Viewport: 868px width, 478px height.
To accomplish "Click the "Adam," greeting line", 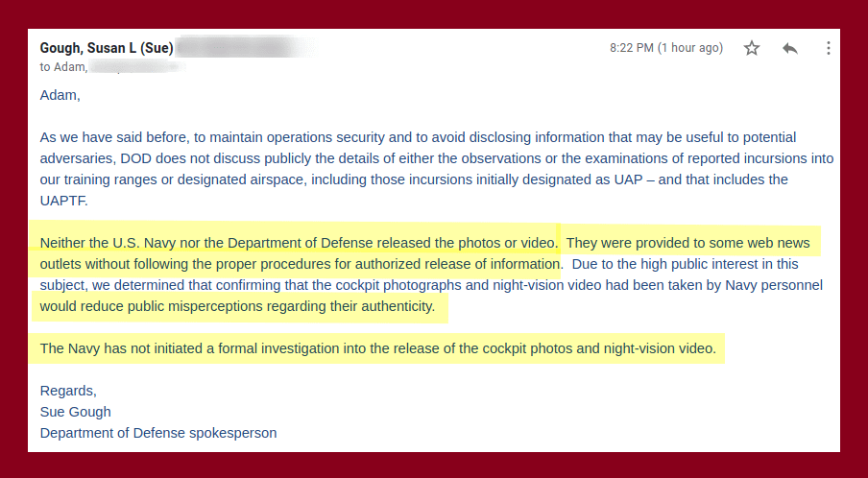I will (60, 95).
